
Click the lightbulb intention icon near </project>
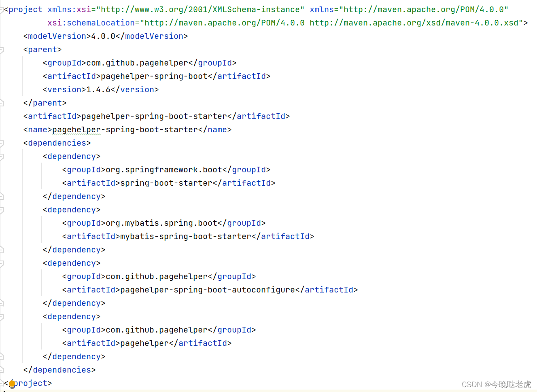[x=12, y=383]
